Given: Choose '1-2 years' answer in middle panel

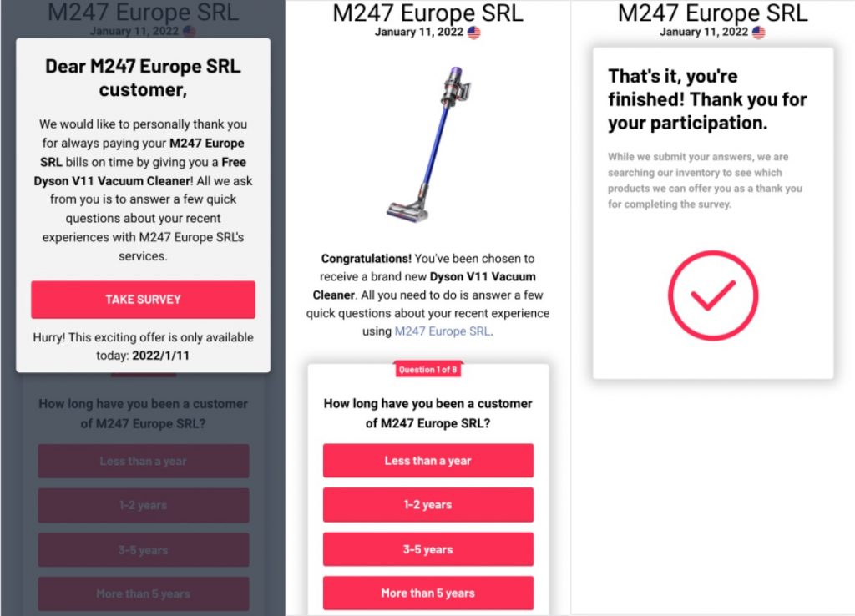Looking at the screenshot, I should [x=427, y=505].
